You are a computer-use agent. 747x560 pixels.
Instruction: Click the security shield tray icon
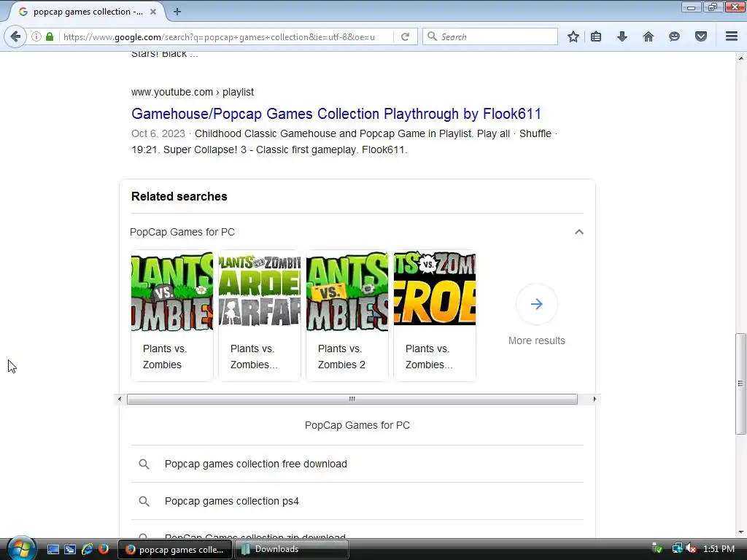657,549
